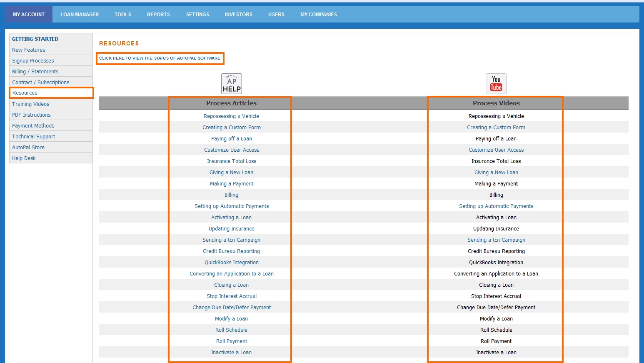
Task: Open Signup Processes sidebar item
Action: coord(33,60)
